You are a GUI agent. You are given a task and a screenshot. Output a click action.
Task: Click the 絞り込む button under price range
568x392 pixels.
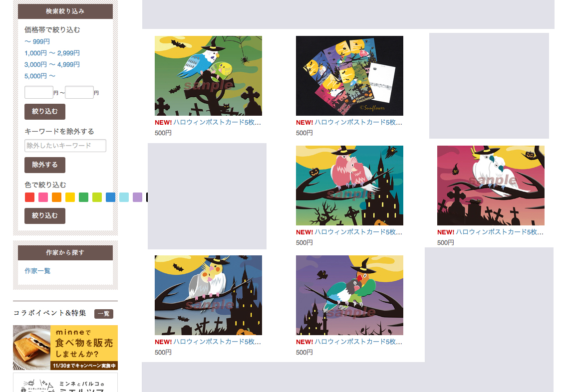click(x=45, y=112)
